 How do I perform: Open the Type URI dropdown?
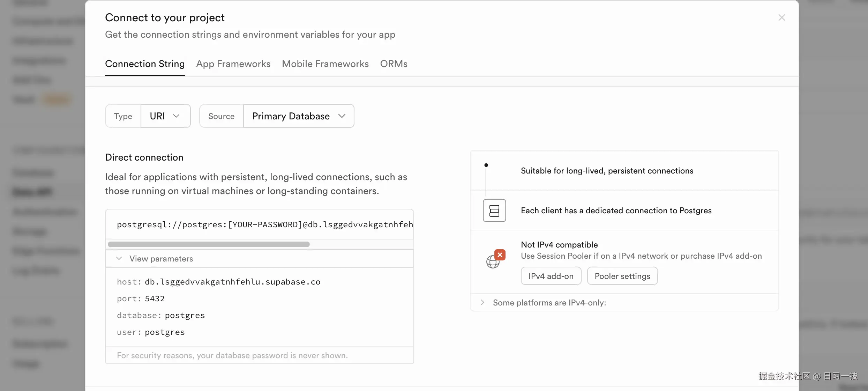pos(165,116)
